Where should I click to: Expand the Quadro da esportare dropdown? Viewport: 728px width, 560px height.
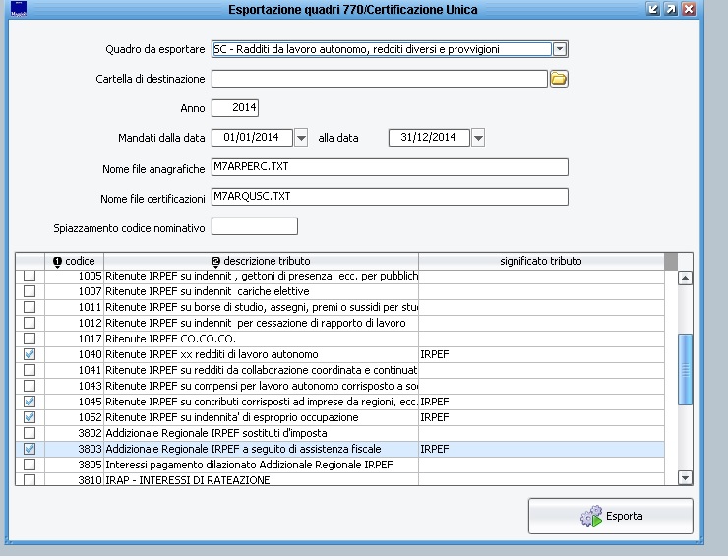pos(560,49)
